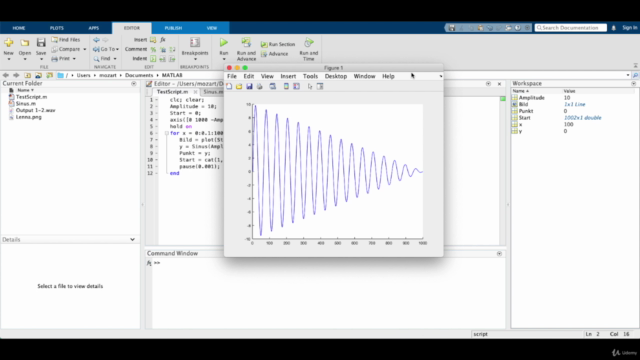Open the Help menu in Figure 1

coord(388,76)
